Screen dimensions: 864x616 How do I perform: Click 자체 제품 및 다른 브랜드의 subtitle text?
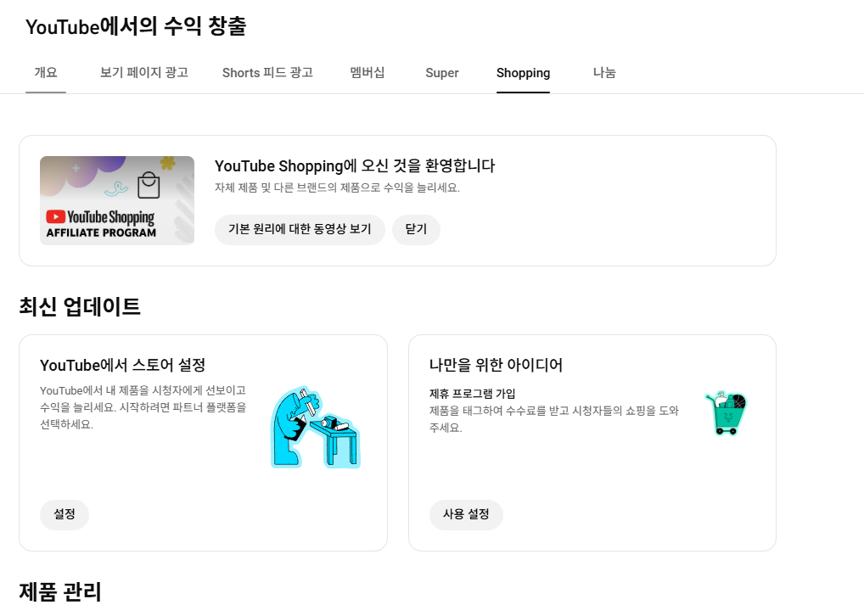[x=337, y=188]
